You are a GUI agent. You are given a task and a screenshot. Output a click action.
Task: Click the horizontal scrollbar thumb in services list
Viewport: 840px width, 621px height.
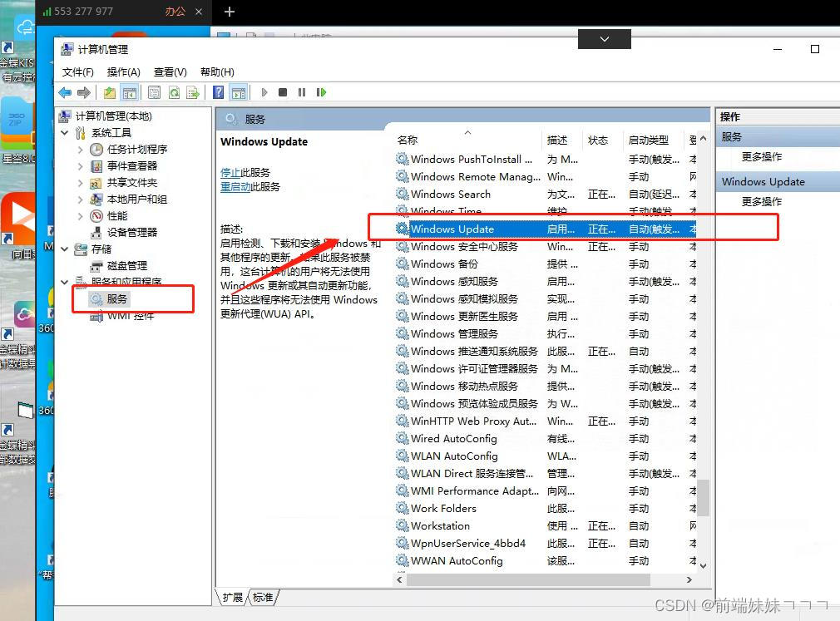528,579
